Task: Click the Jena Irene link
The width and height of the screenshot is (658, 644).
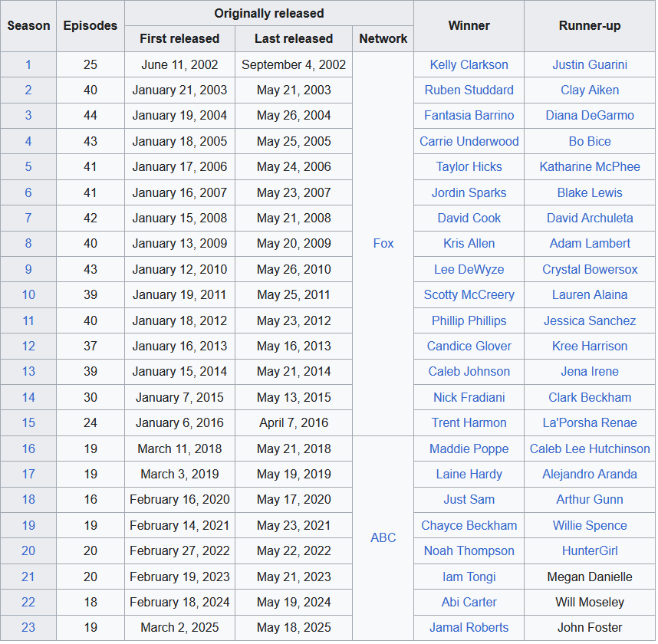Action: pos(590,371)
